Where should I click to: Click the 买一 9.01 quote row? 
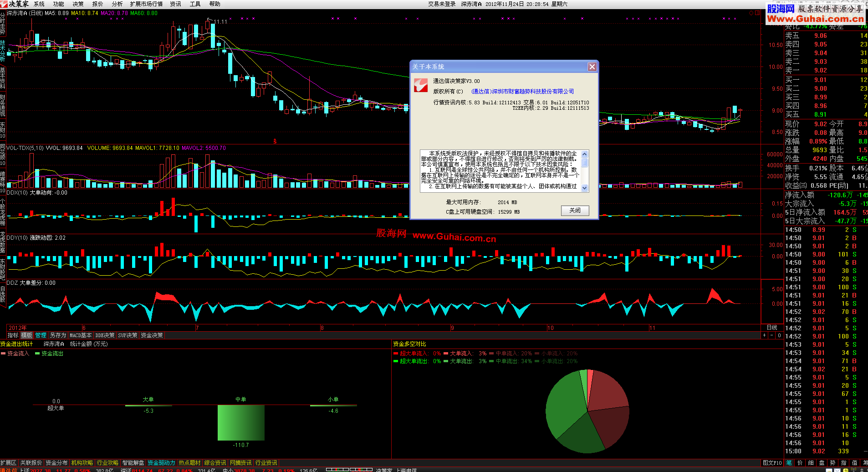coord(826,80)
